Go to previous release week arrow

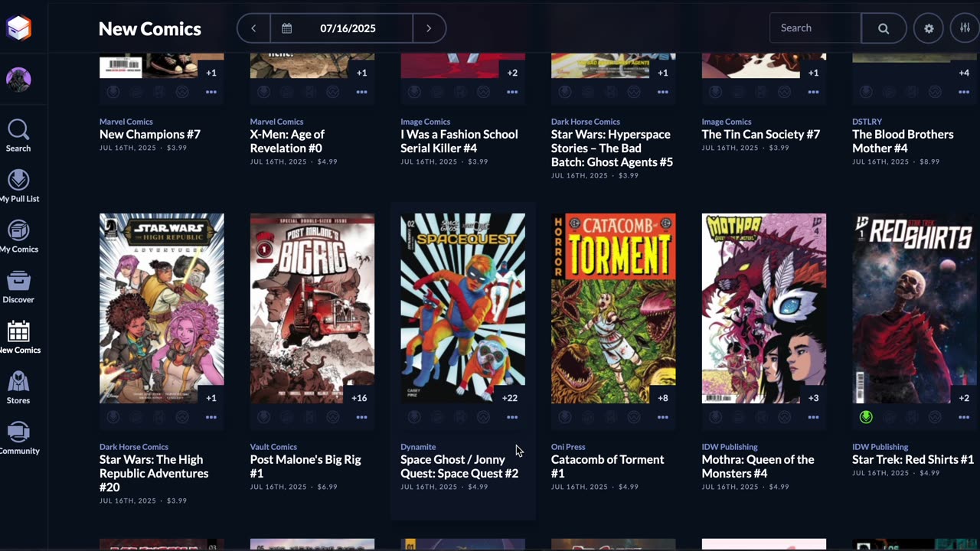tap(253, 28)
